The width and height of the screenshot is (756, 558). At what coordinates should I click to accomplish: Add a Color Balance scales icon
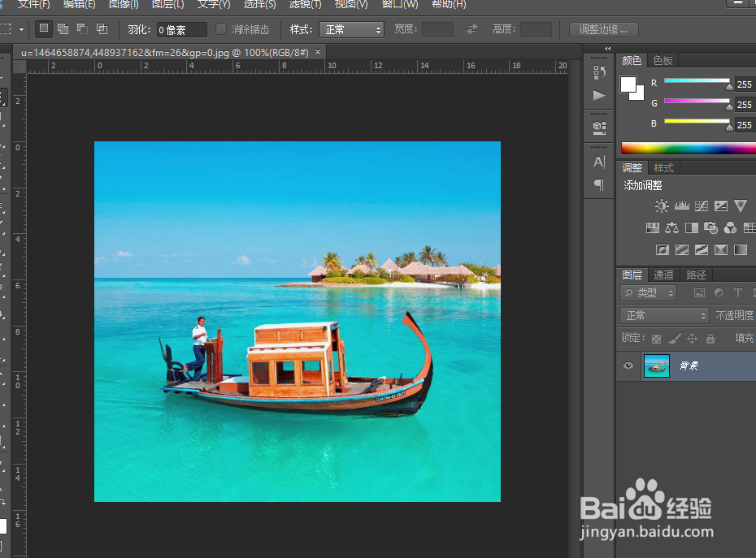tap(671, 228)
